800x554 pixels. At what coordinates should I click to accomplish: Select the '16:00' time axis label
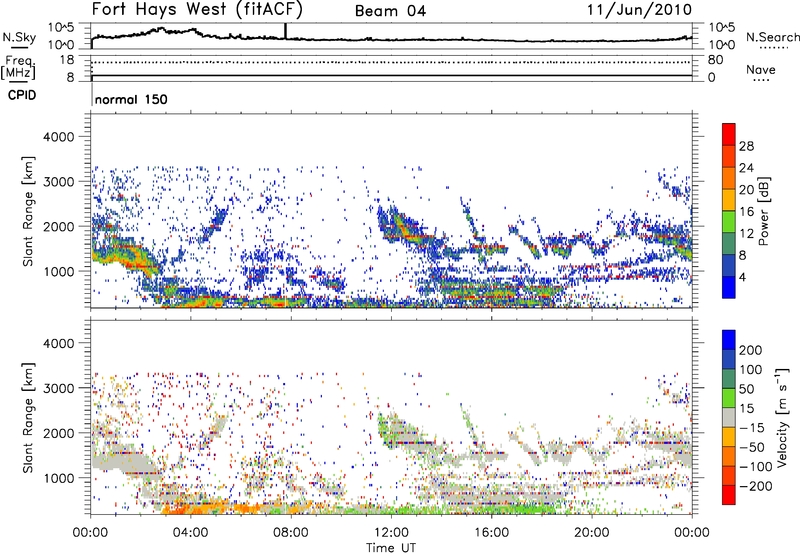(x=491, y=533)
